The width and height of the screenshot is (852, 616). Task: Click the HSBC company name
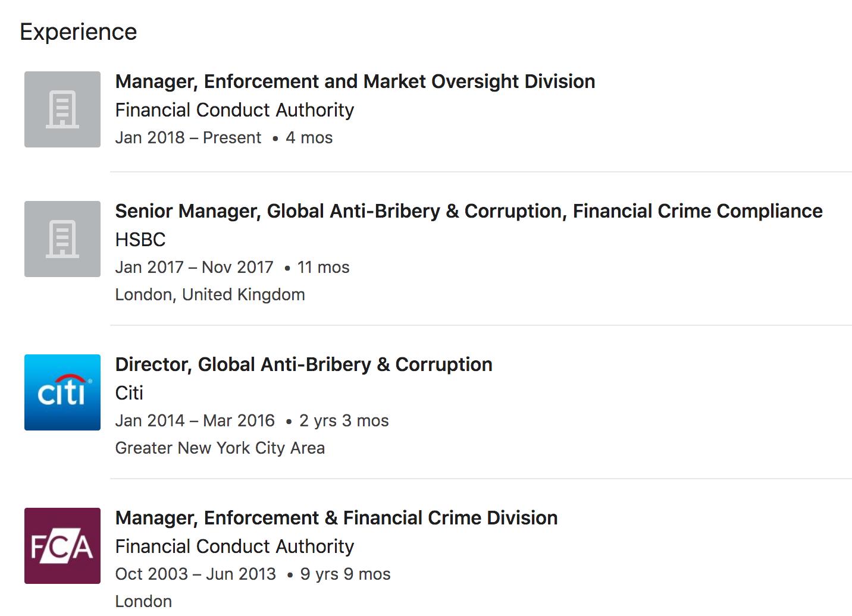click(140, 240)
